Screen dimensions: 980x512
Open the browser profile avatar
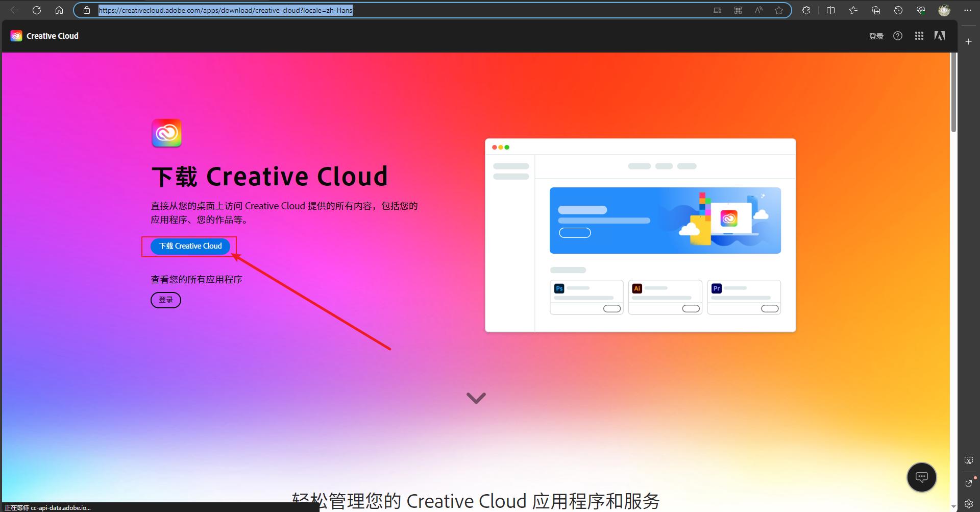coord(944,10)
